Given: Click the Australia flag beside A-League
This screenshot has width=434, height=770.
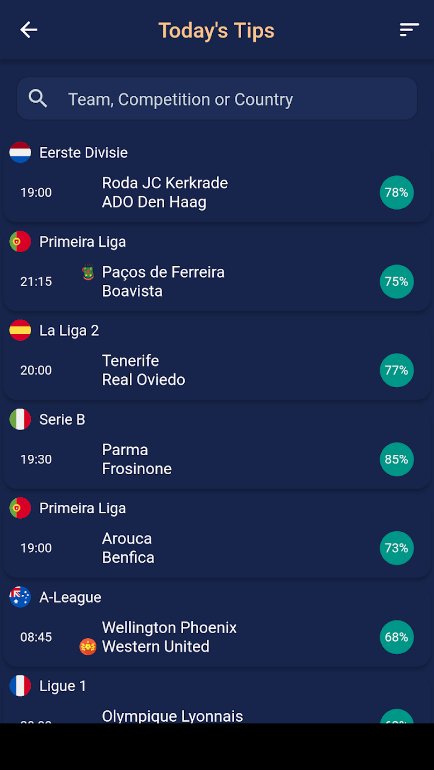Looking at the screenshot, I should (x=20, y=597).
